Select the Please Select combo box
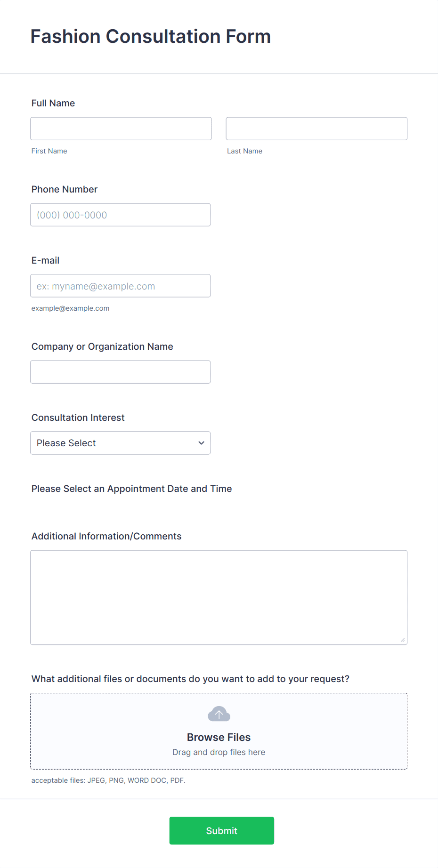Screen dimensions: 438x868 (x=121, y=443)
